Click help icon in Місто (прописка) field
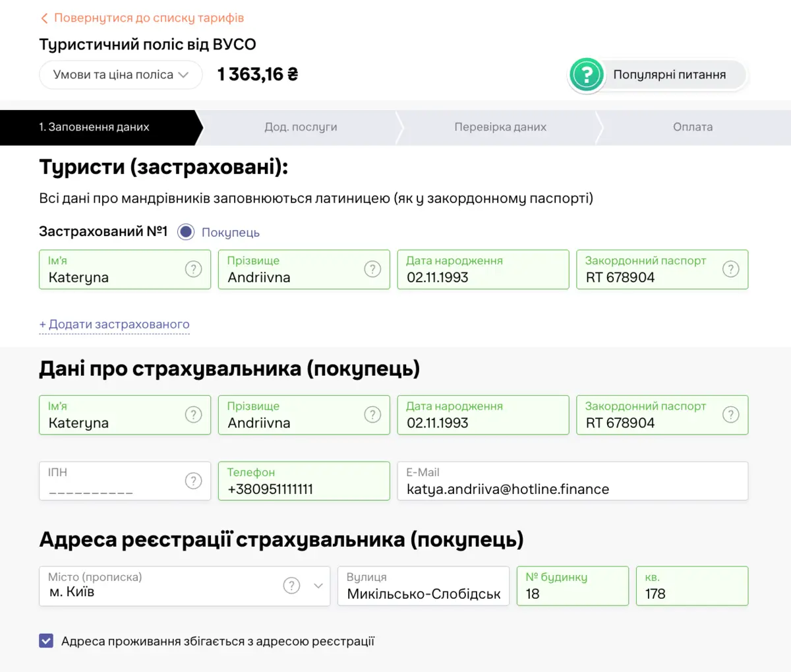This screenshot has height=672, width=791. [291, 586]
